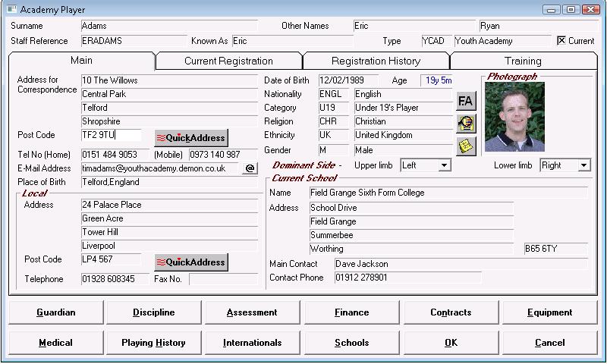Click the Schools button
Screen dimensions: 607x364
pyautogui.click(x=351, y=343)
